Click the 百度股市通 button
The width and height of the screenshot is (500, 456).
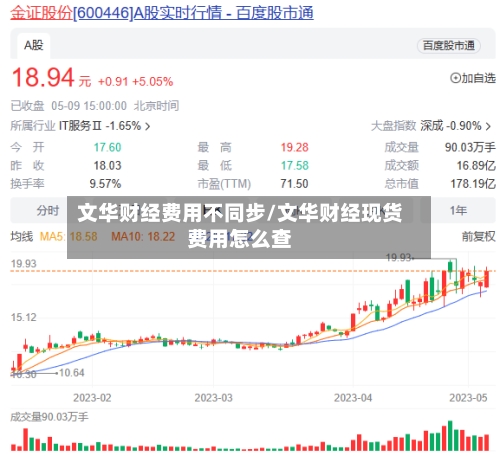449,46
